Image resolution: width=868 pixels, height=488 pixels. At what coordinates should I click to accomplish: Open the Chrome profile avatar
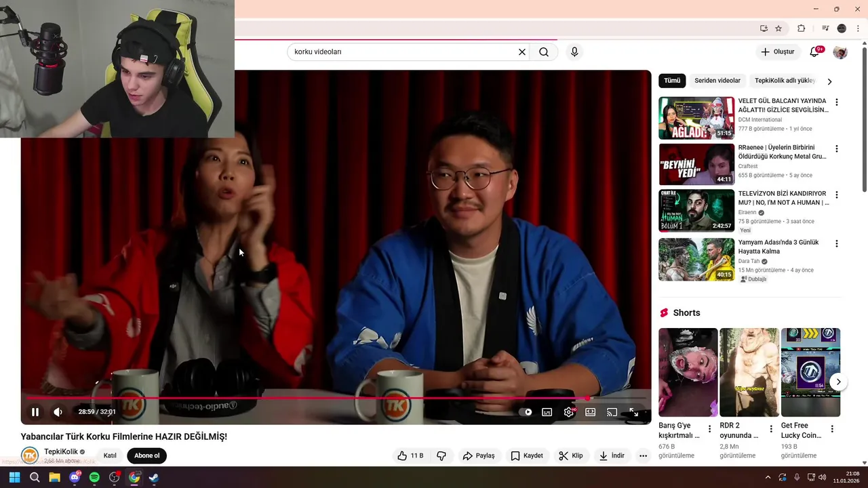842,28
